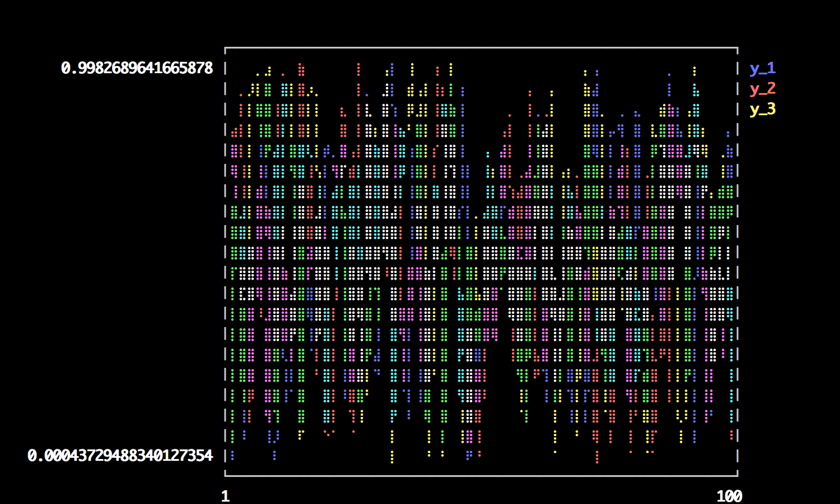
Task: Click the bottom border of the plot frame
Action: coord(480,476)
